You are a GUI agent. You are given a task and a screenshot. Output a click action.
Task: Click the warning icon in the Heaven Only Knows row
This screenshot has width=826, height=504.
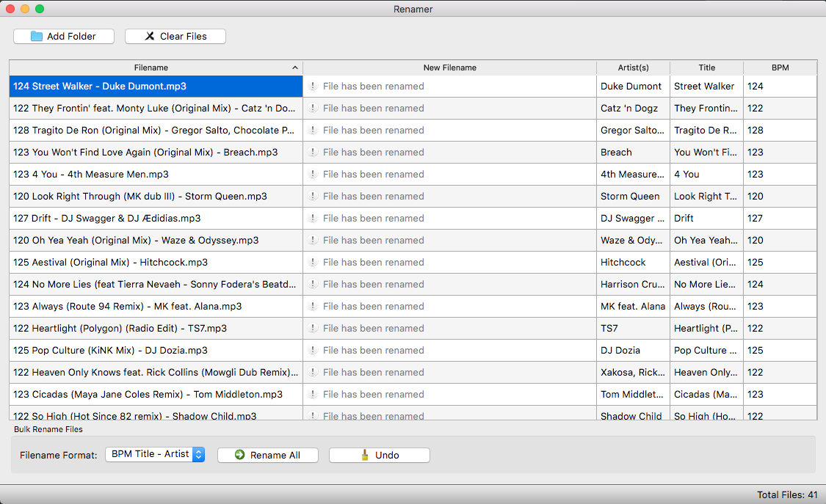pyautogui.click(x=313, y=373)
